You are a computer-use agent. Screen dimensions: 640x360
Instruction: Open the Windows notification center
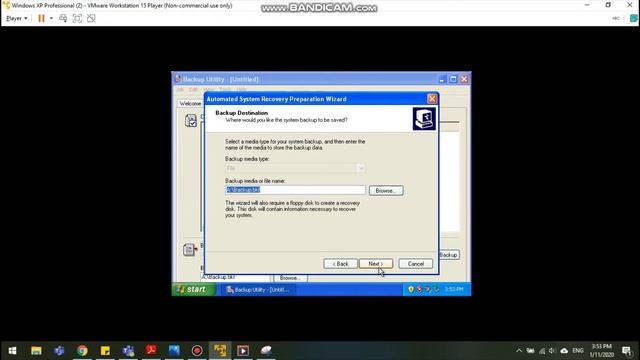pos(626,351)
